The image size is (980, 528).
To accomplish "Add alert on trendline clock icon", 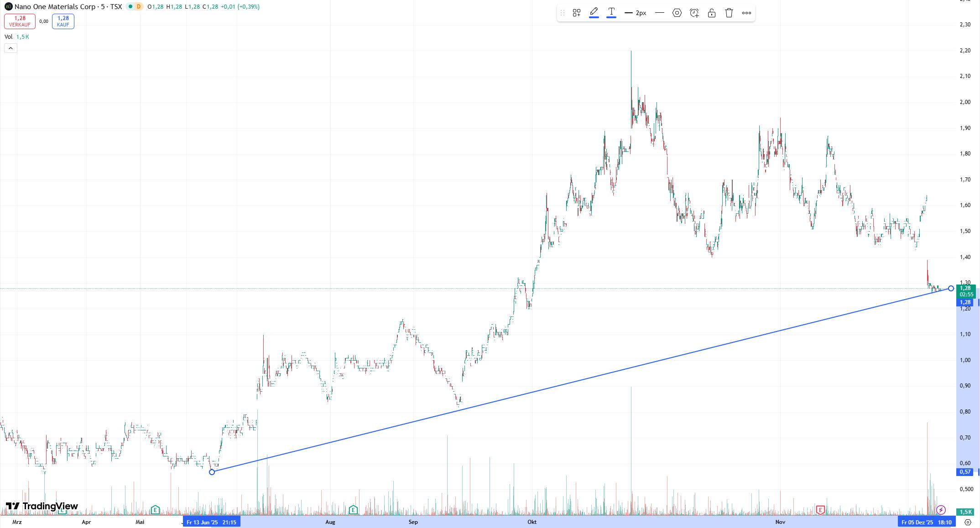I will 694,13.
